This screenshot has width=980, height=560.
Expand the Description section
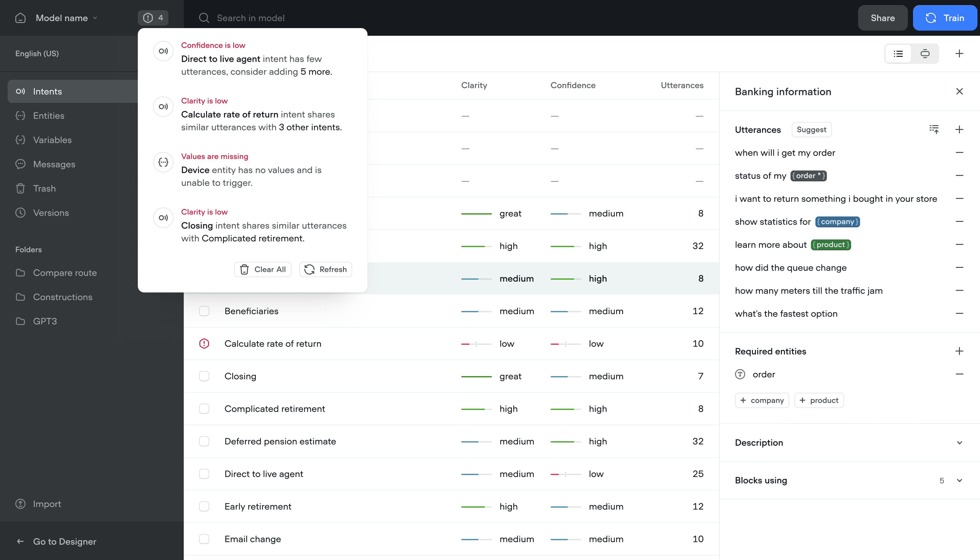coord(959,443)
